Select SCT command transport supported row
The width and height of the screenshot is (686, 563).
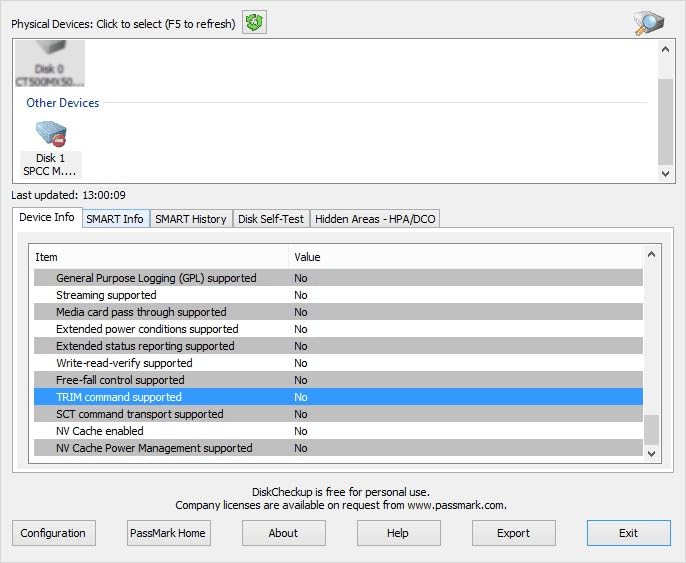click(x=338, y=414)
